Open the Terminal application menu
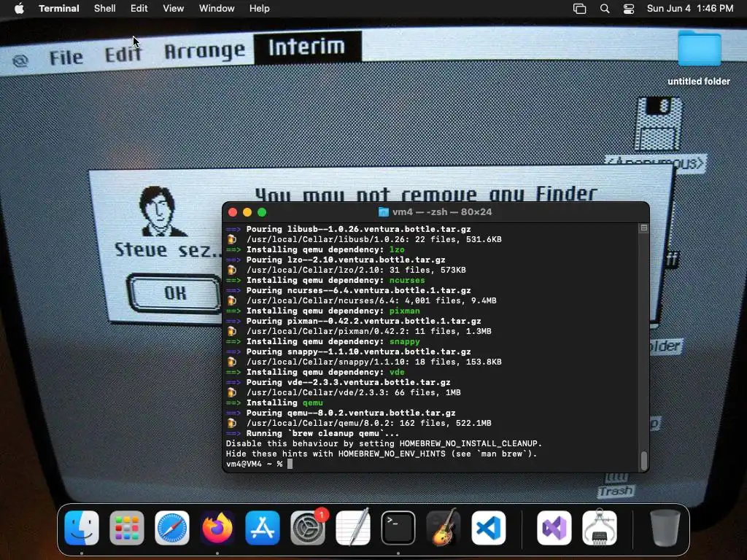The width and height of the screenshot is (747, 560). (x=59, y=9)
